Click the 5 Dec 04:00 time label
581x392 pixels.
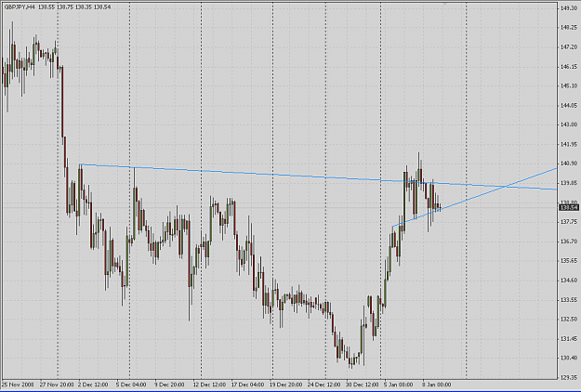(x=131, y=385)
